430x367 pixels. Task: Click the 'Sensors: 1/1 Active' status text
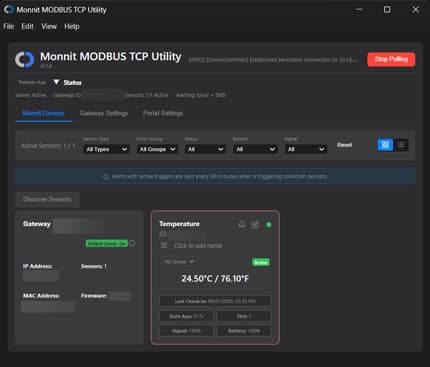point(146,95)
